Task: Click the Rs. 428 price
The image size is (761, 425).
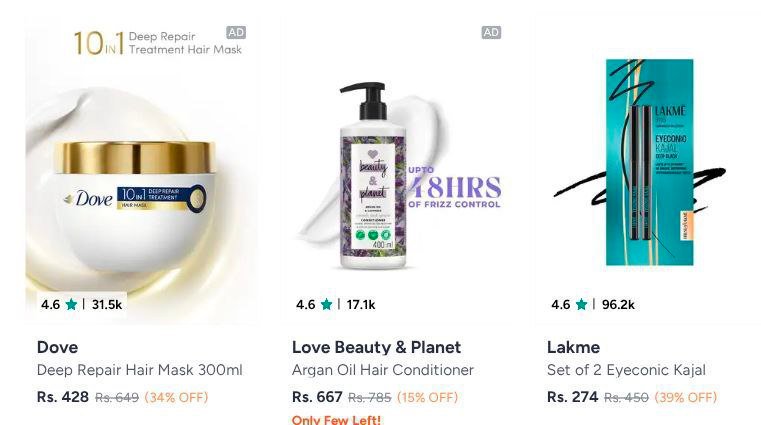Action: coord(63,397)
